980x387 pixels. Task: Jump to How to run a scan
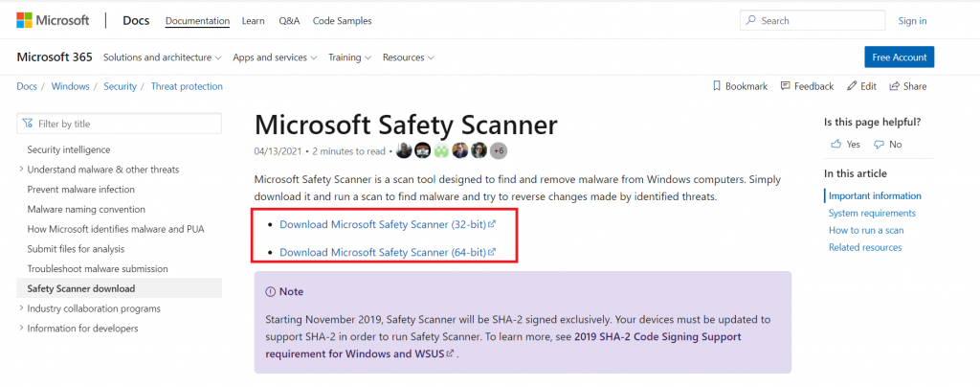click(866, 230)
